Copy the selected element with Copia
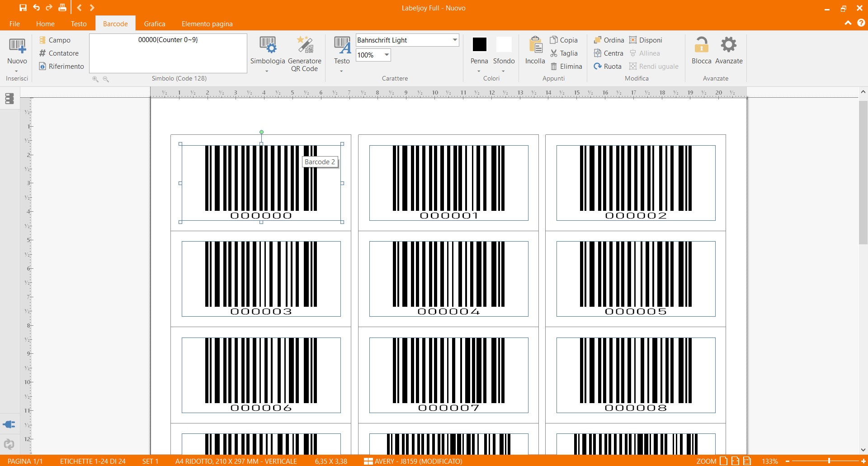 (564, 40)
